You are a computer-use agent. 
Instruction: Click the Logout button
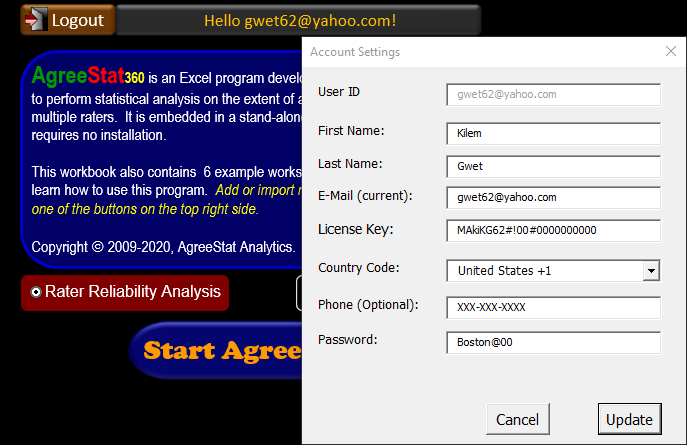tap(68, 20)
